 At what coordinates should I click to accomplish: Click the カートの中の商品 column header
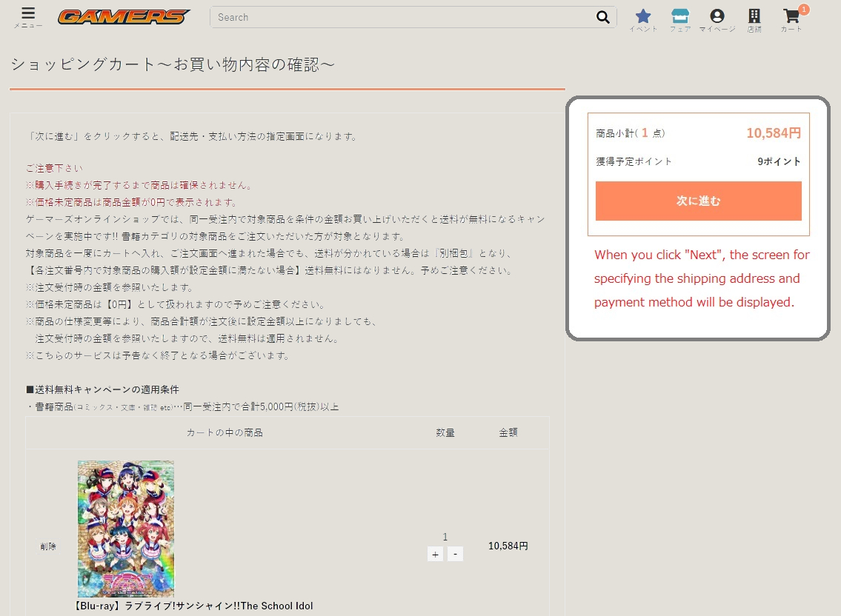click(225, 432)
